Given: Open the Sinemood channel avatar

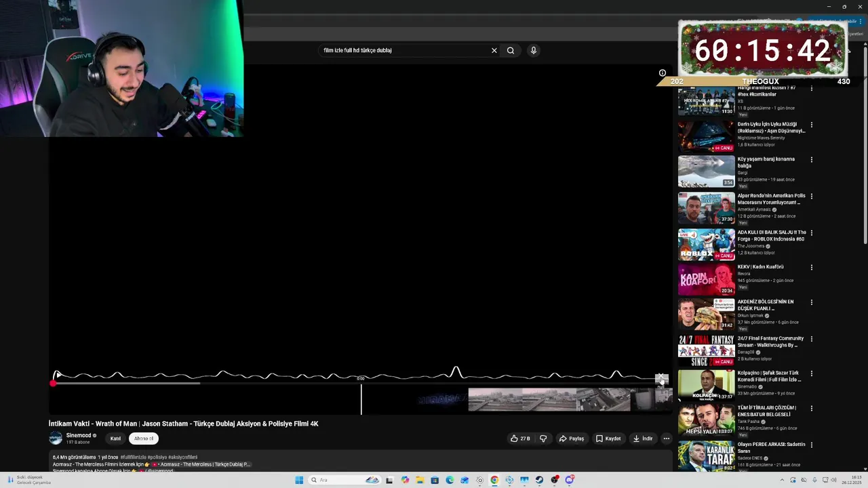Looking at the screenshot, I should (x=56, y=439).
